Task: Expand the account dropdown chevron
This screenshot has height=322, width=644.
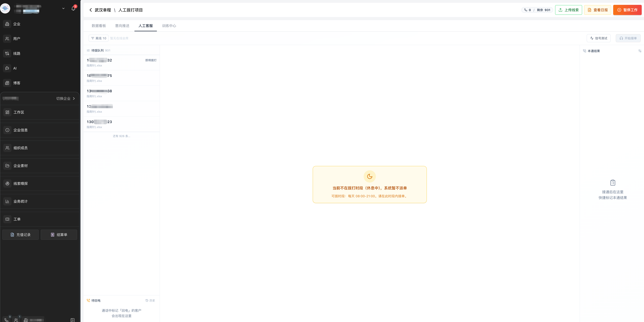Action: [63, 9]
